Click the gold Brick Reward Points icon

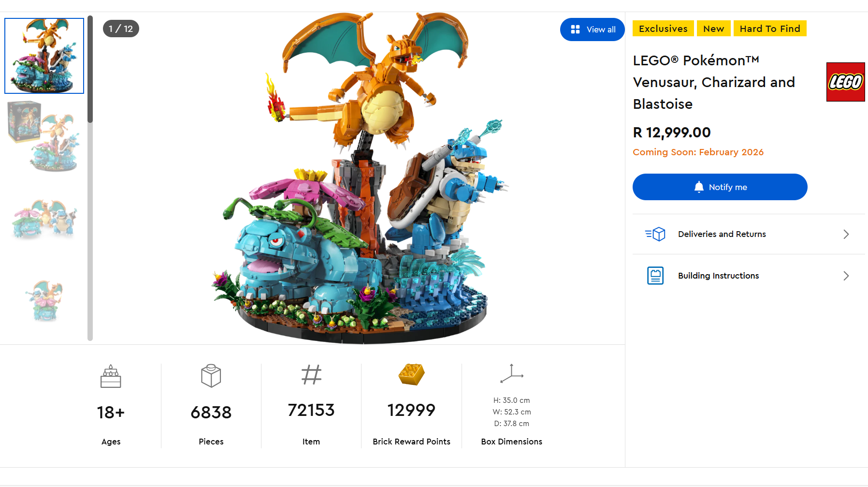(x=411, y=375)
